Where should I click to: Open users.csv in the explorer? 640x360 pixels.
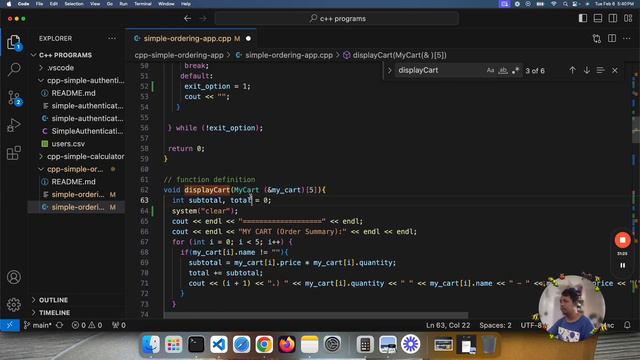tap(68, 144)
